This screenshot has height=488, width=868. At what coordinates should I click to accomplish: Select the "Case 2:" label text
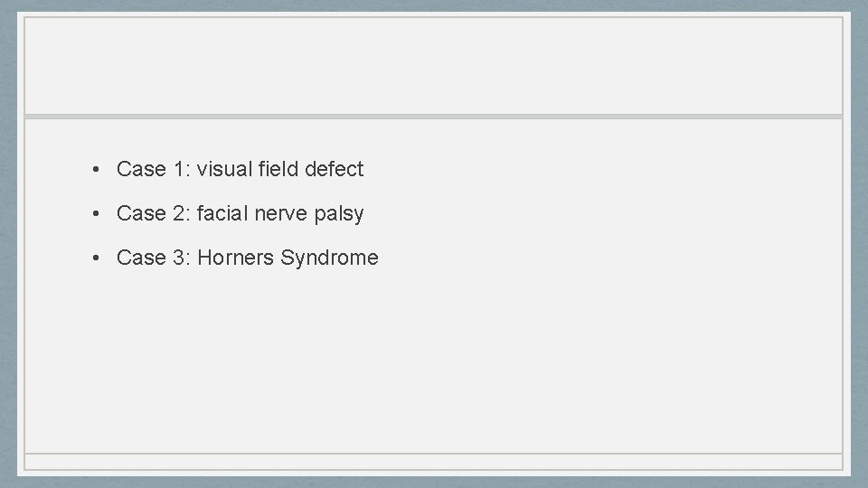(x=154, y=213)
